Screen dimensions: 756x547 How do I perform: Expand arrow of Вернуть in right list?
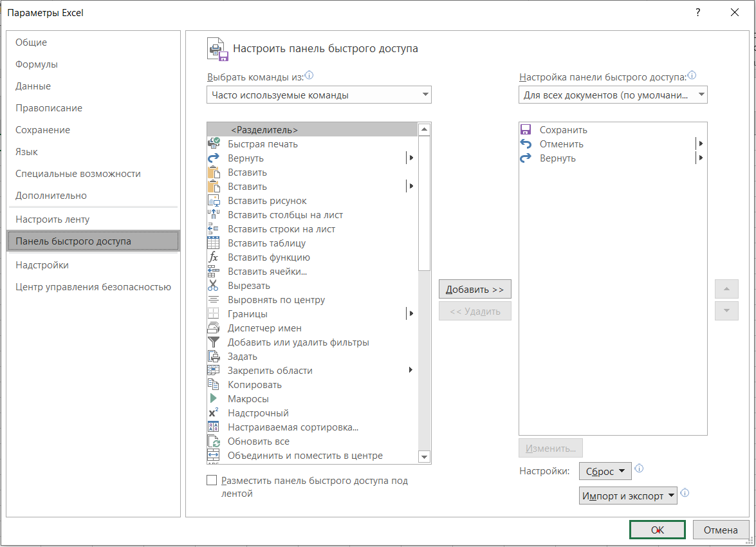tap(701, 158)
